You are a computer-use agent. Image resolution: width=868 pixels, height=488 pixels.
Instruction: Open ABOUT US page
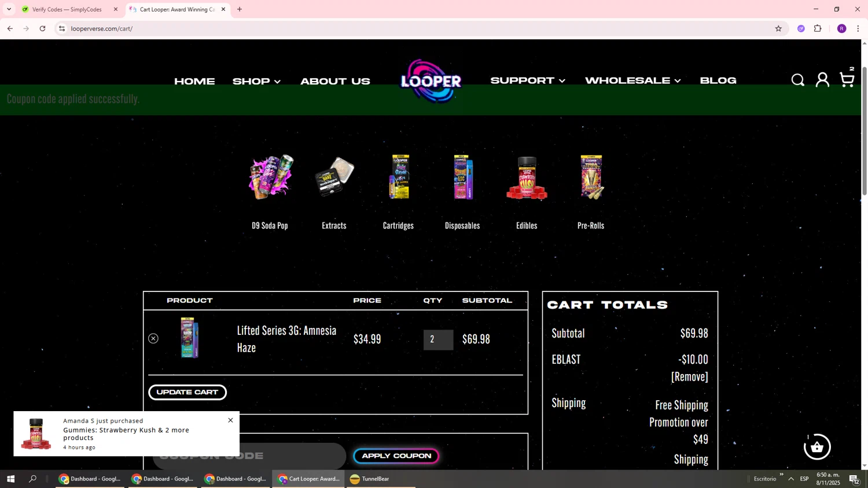(335, 82)
